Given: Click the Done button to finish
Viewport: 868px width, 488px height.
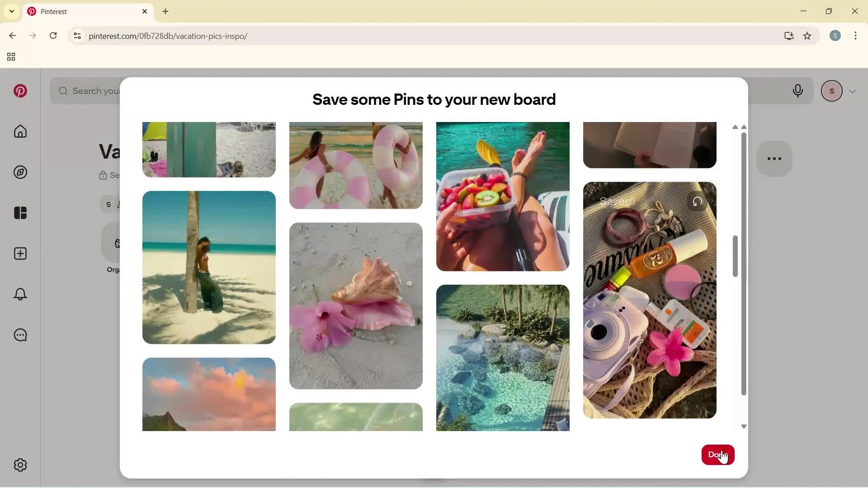Looking at the screenshot, I should click(x=718, y=455).
